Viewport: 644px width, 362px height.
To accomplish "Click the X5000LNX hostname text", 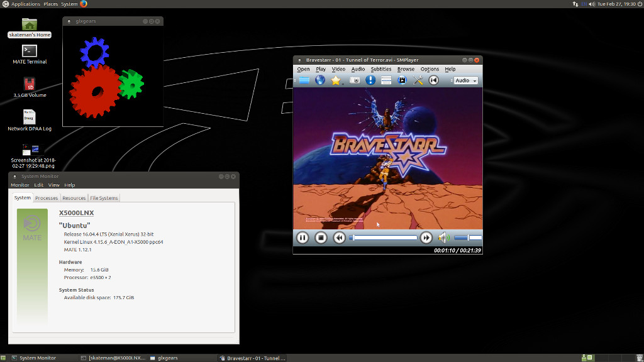I will click(76, 212).
